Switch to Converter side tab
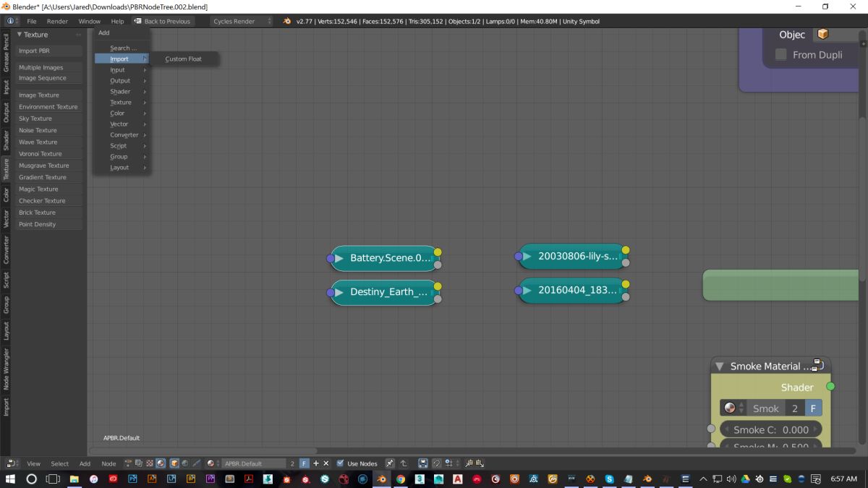This screenshot has height=488, width=868. (7, 249)
